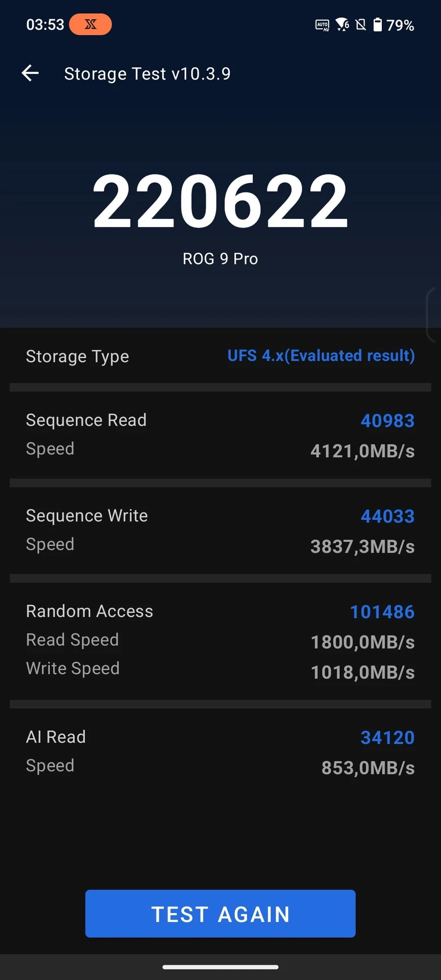Tap the ROG 9 Pro device name
441x980 pixels.
(x=220, y=259)
